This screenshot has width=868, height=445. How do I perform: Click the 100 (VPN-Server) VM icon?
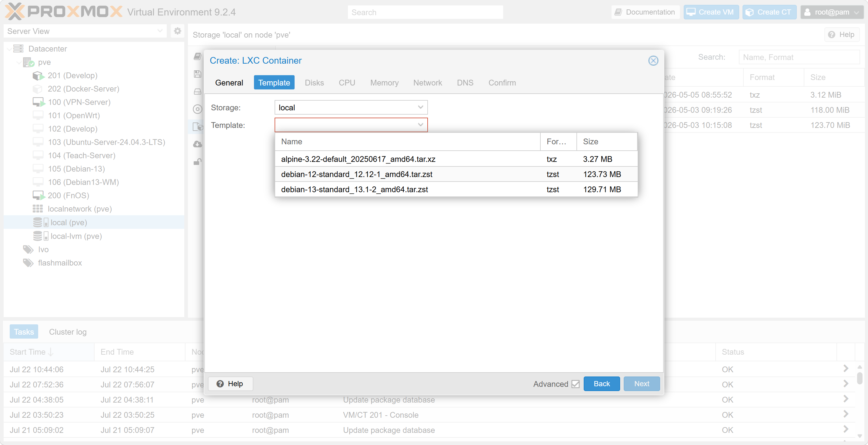pos(38,102)
